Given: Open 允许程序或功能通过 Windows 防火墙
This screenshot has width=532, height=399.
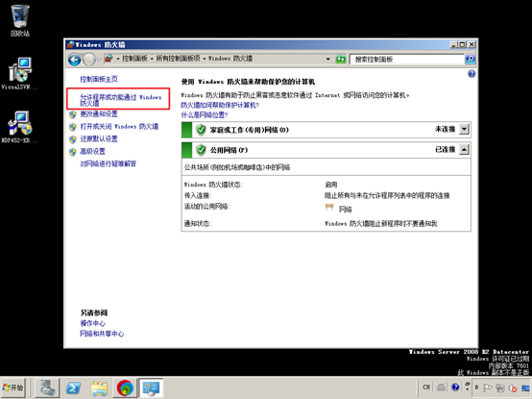Looking at the screenshot, I should point(120,100).
